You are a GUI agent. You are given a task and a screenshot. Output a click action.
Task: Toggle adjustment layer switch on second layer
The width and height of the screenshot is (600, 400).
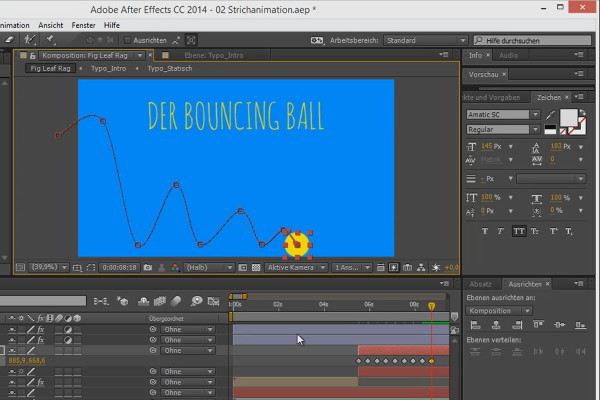(x=68, y=340)
